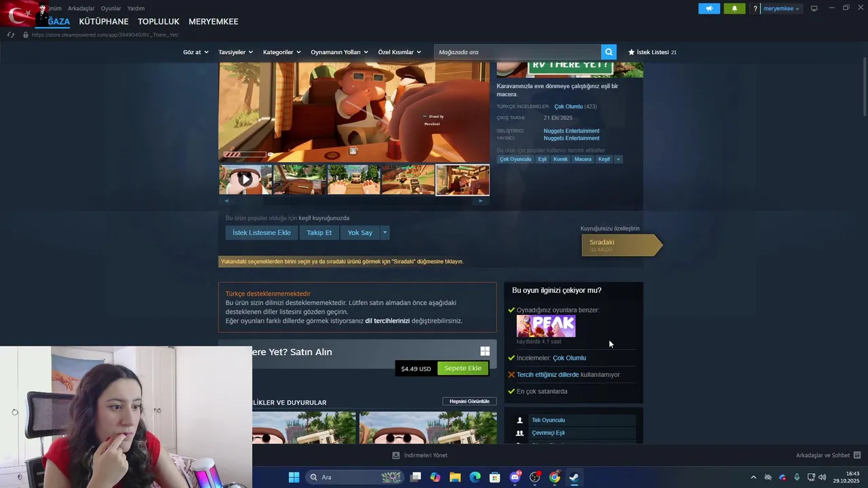Expand the Kategoriler menu
Viewport: 868px width, 488px height.
tap(281, 52)
